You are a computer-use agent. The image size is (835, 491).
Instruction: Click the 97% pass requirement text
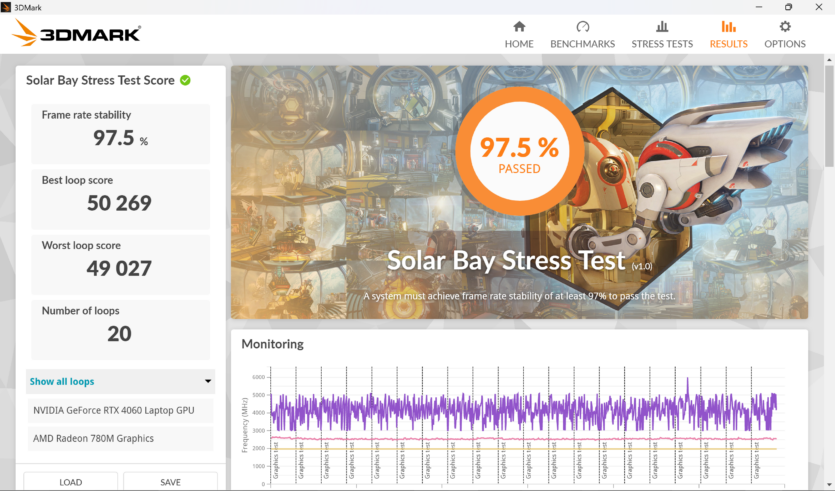coord(519,296)
